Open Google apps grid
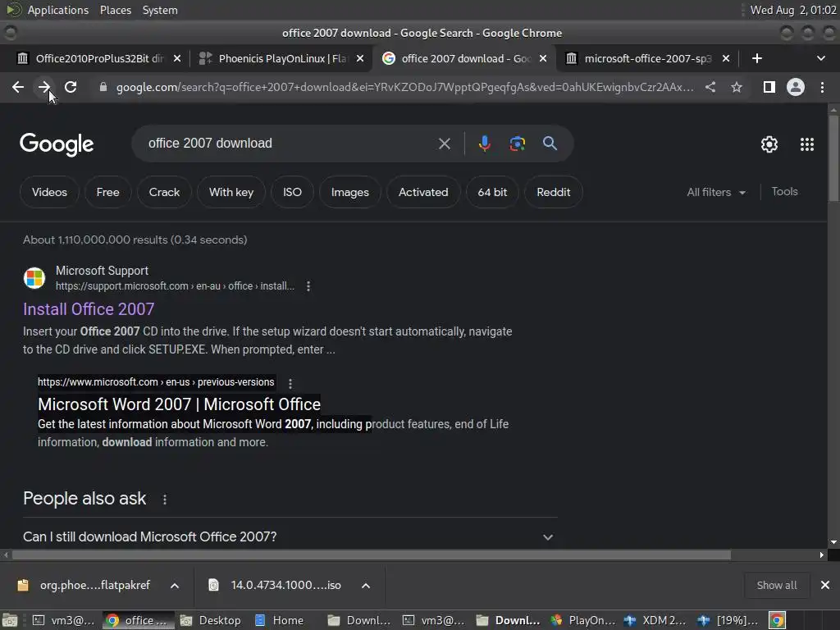 [807, 144]
